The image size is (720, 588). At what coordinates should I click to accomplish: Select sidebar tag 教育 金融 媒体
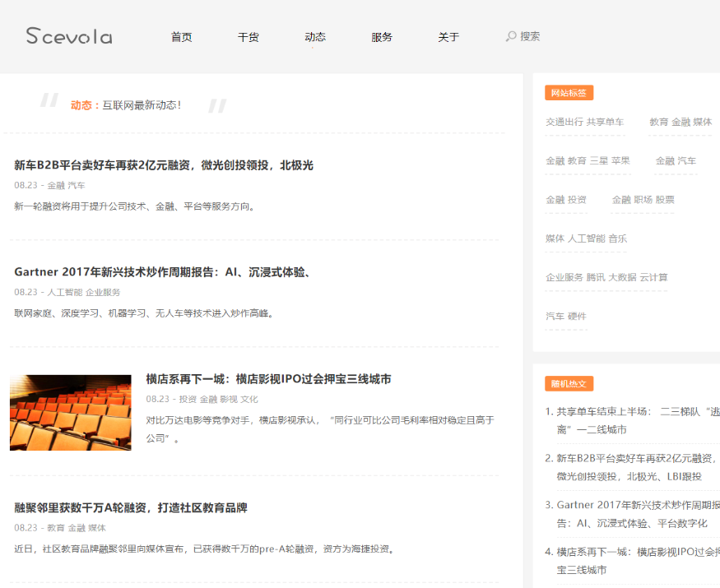(681, 122)
